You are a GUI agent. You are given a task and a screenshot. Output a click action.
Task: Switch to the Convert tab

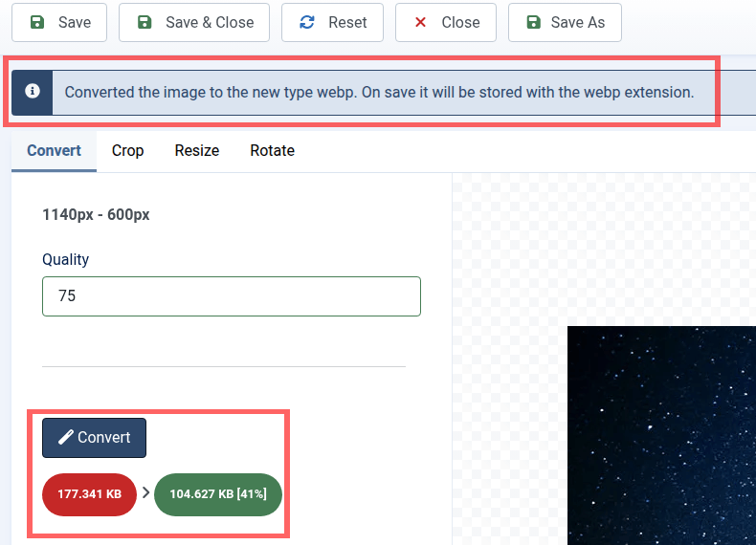pos(54,151)
